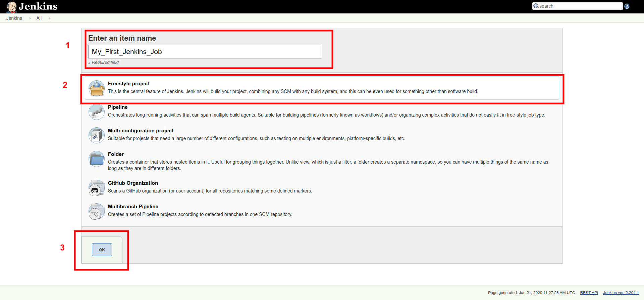Click 'Creates a set of Pipeline projects' description
This screenshot has height=300, width=644.
[x=200, y=214]
